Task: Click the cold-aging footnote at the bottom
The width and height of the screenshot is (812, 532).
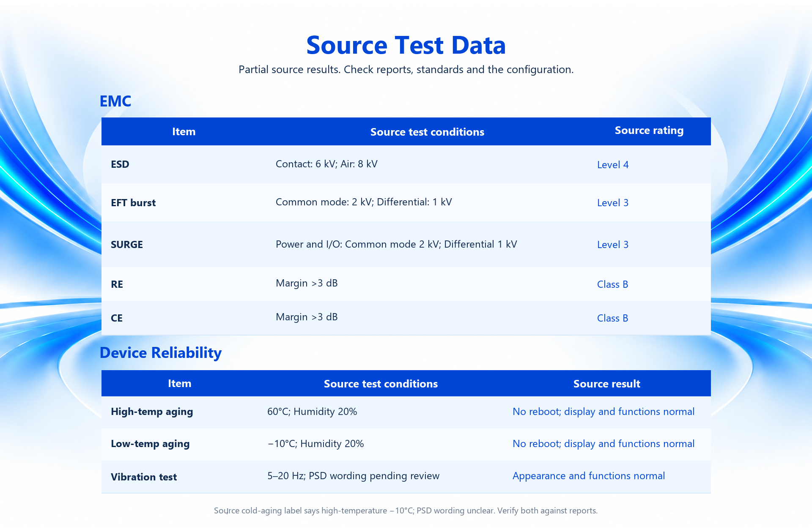Action: 406,510
